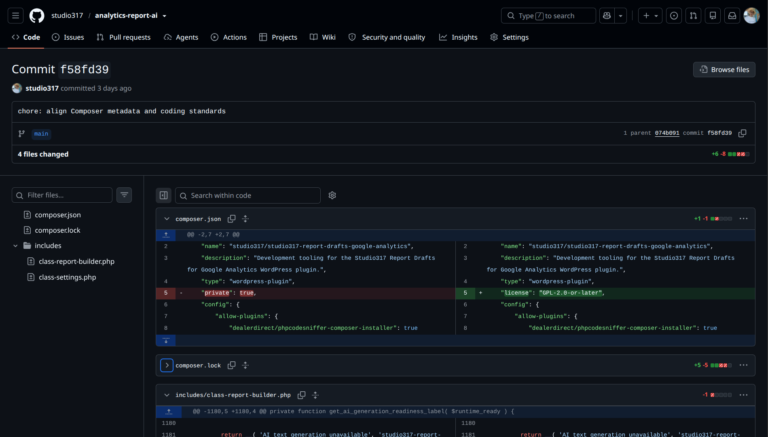Screen dimensions: 768x437
Task: Open pull requests icon in the header
Action: click(693, 16)
